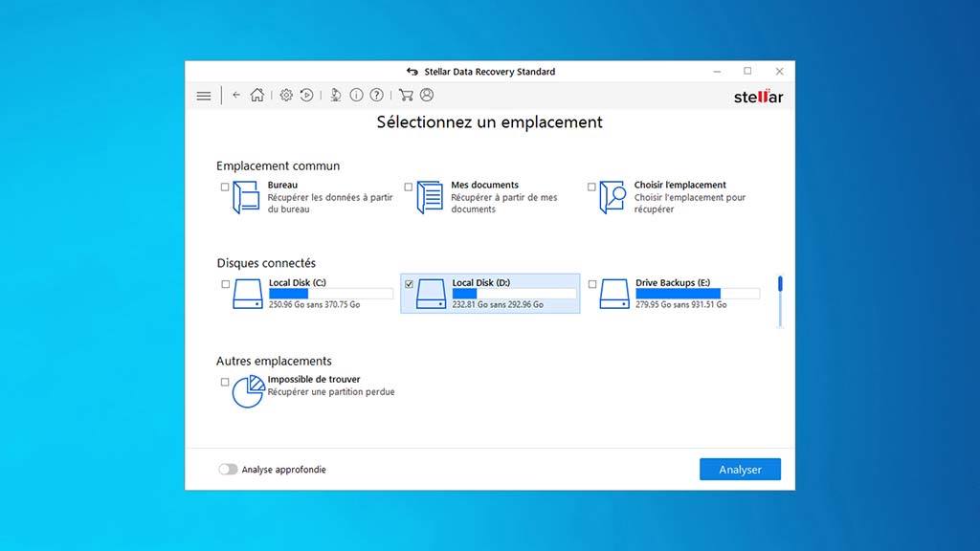
Task: Click the Local Disk (C:) drive icon
Action: point(248,294)
